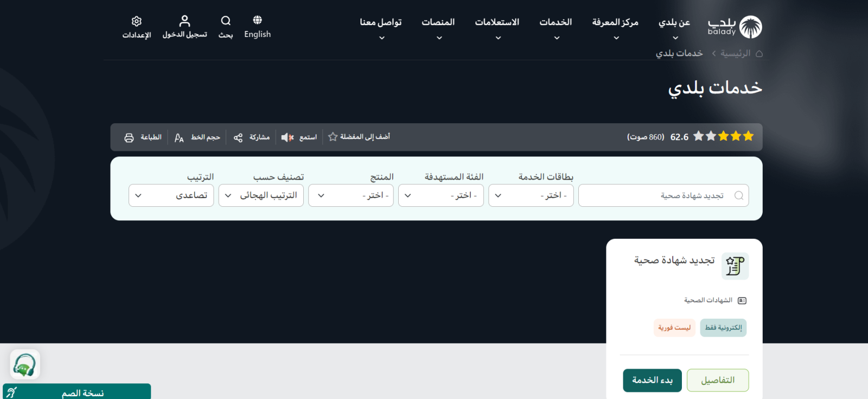This screenshot has width=868, height=399.
Task: Click the الرئيسية breadcrumb link
Action: [x=736, y=53]
